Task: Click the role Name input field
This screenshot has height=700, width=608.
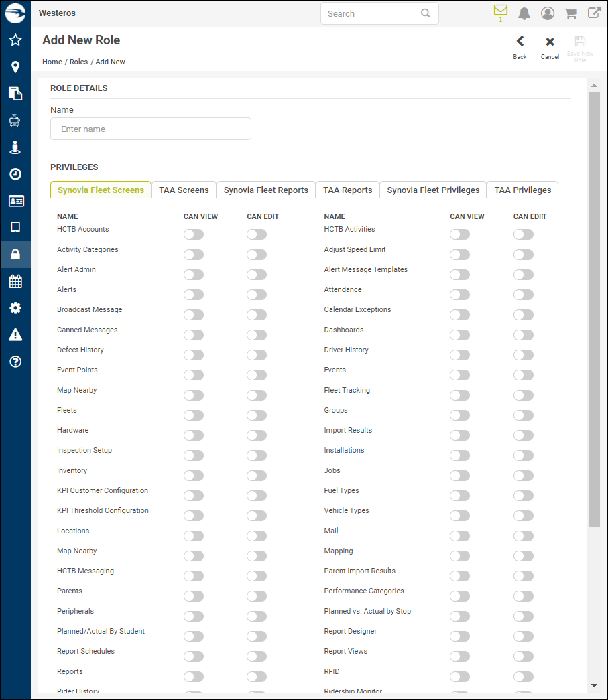Action: (151, 129)
